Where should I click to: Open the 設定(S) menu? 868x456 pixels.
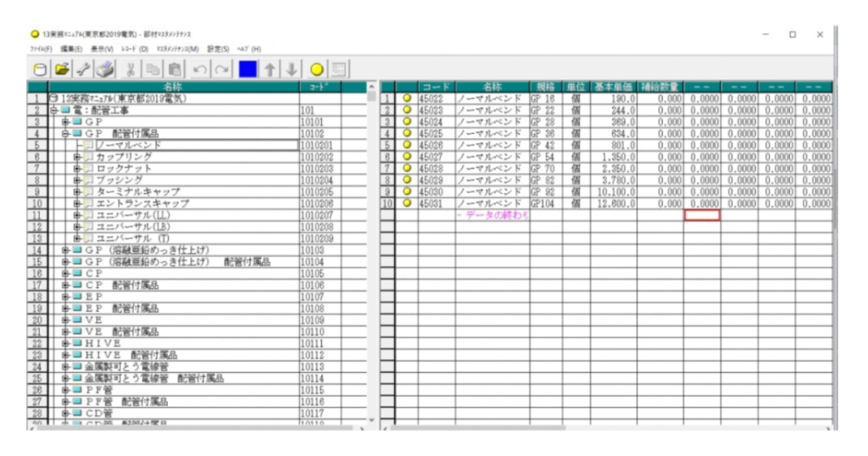(x=219, y=49)
